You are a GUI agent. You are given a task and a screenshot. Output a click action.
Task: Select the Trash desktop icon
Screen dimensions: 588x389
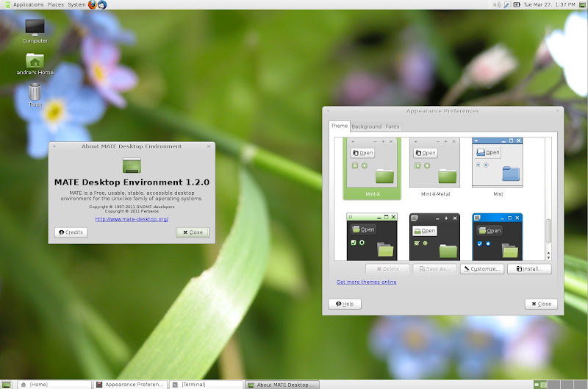[x=35, y=96]
